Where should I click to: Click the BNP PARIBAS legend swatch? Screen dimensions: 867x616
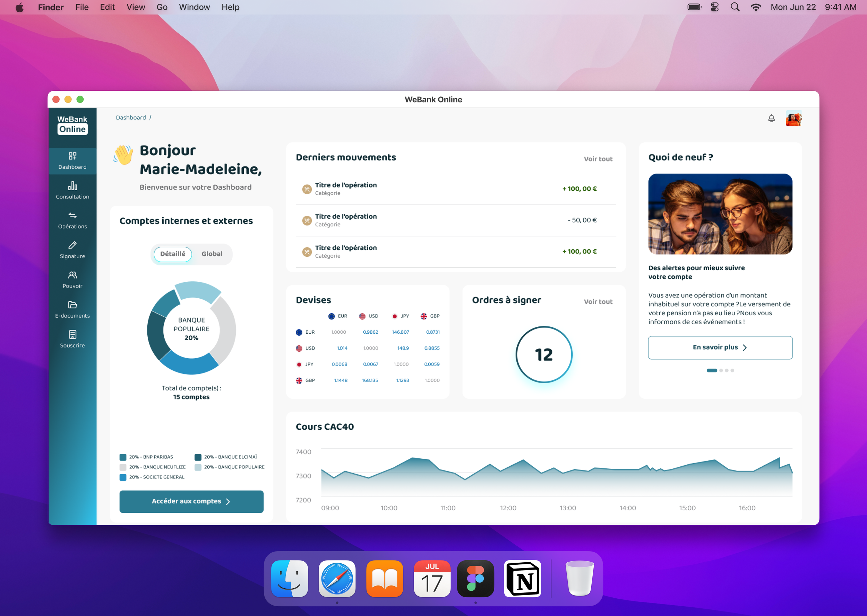(123, 457)
